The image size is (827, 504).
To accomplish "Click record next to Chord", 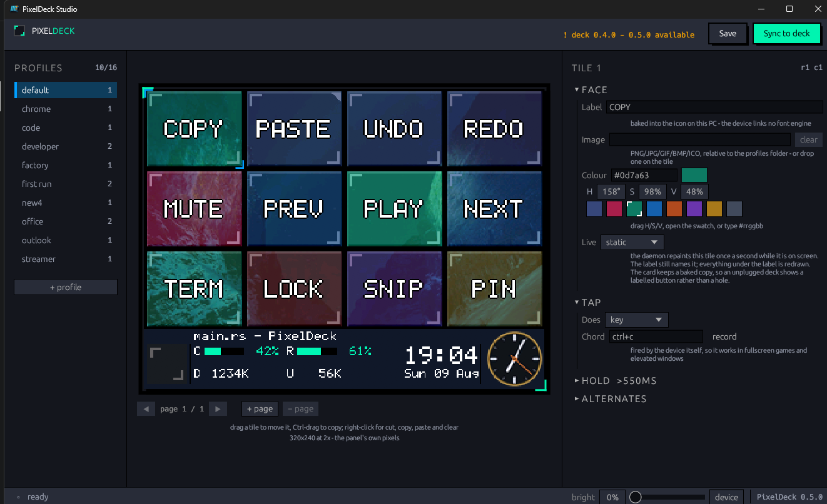I will tap(724, 336).
